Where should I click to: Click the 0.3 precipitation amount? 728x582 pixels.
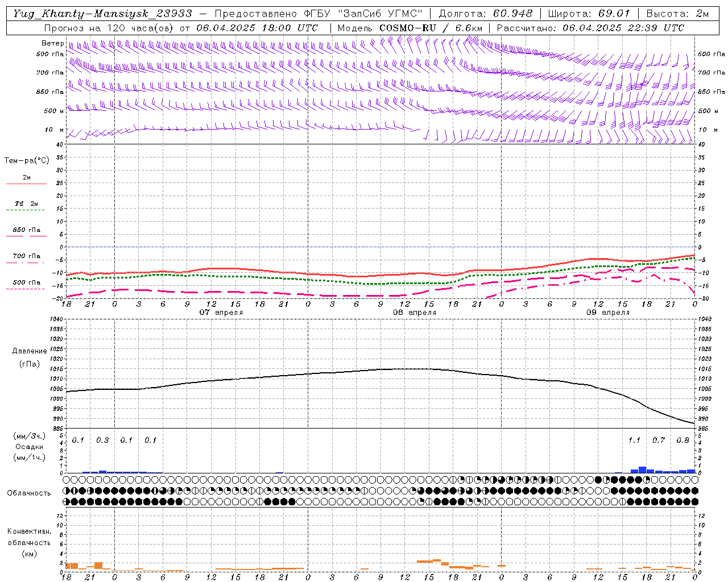pos(102,440)
